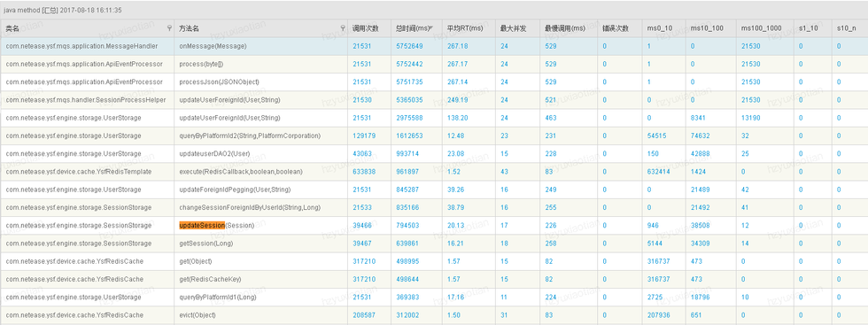Open ms10_100 value 8341

pos(698,118)
